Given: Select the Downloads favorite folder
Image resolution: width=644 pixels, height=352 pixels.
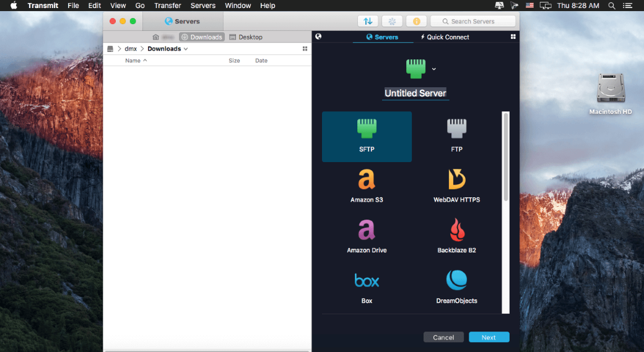Looking at the screenshot, I should (x=202, y=37).
